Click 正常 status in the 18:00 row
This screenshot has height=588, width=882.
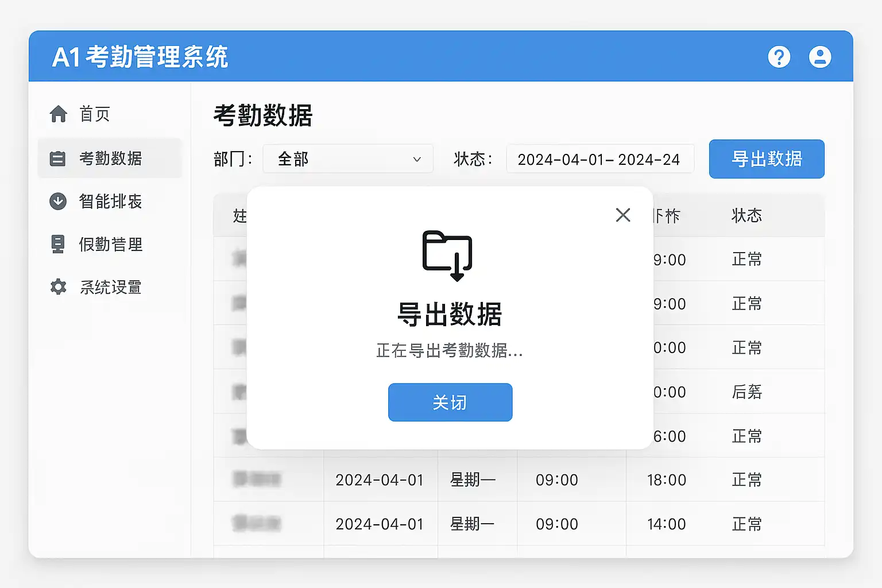click(746, 480)
